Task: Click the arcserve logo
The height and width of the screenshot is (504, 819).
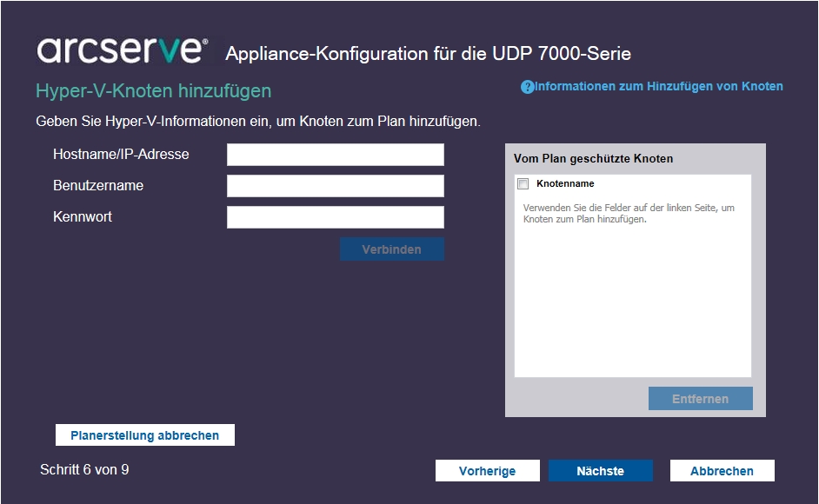Action: pos(123,50)
